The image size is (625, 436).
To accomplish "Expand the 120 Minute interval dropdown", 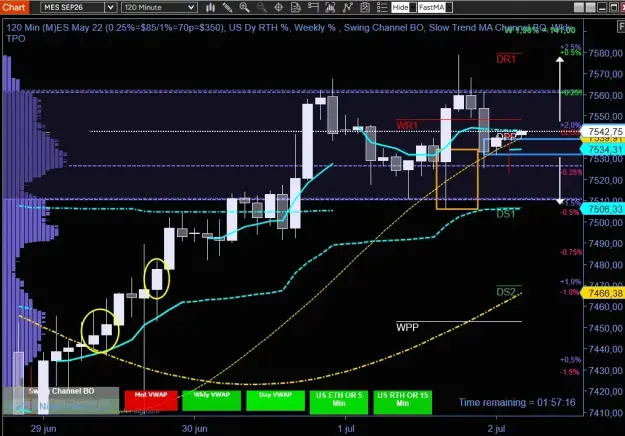I will pyautogui.click(x=159, y=7).
